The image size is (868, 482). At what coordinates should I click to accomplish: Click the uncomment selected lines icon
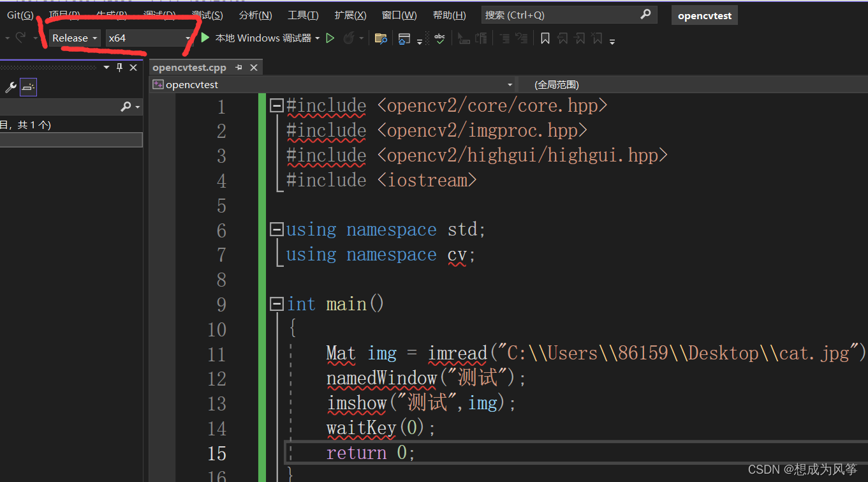tap(521, 39)
